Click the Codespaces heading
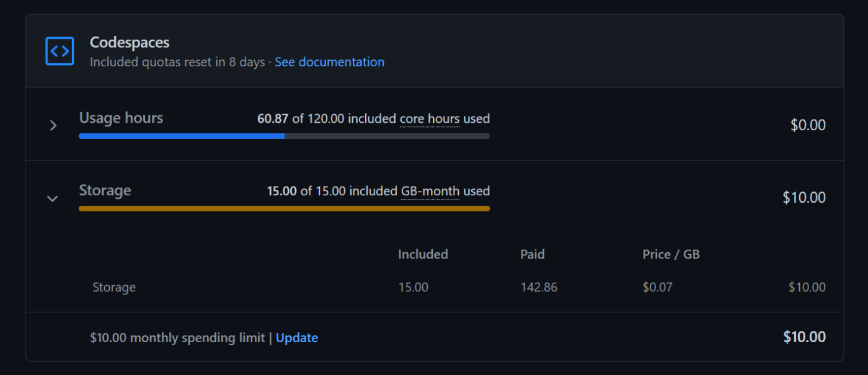868x375 pixels. 130,42
